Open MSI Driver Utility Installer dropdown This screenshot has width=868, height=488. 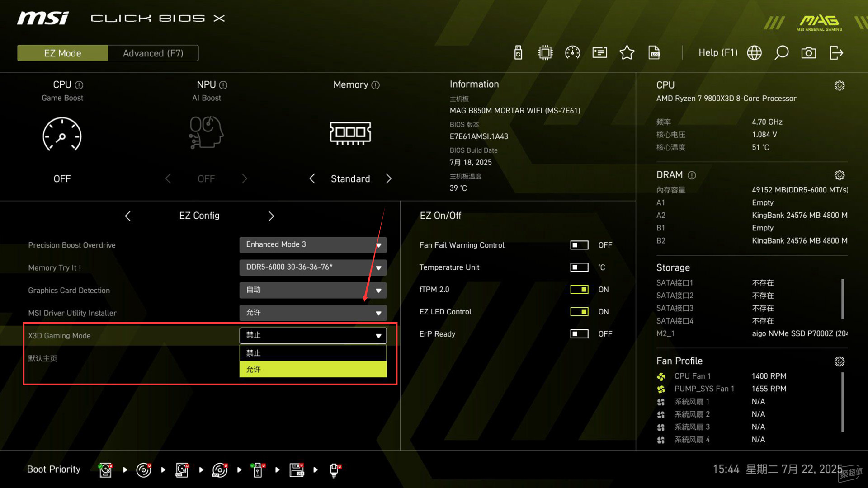click(x=313, y=313)
